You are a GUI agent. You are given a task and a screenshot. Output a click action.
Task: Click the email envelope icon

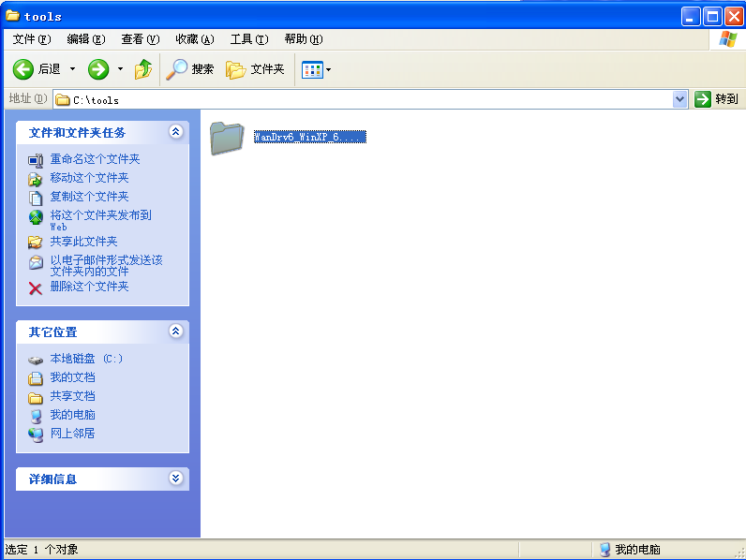pyautogui.click(x=36, y=262)
